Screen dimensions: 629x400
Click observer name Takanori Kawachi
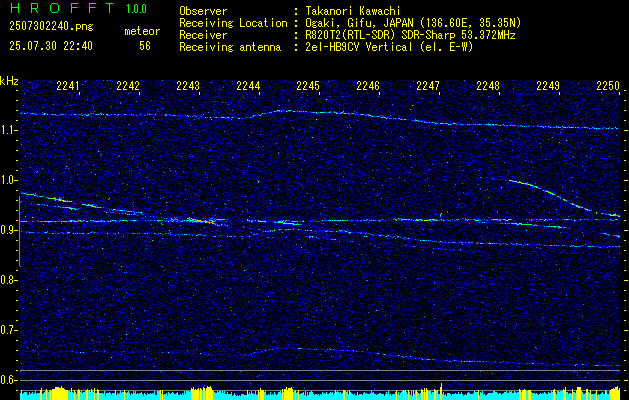pyautogui.click(x=351, y=11)
